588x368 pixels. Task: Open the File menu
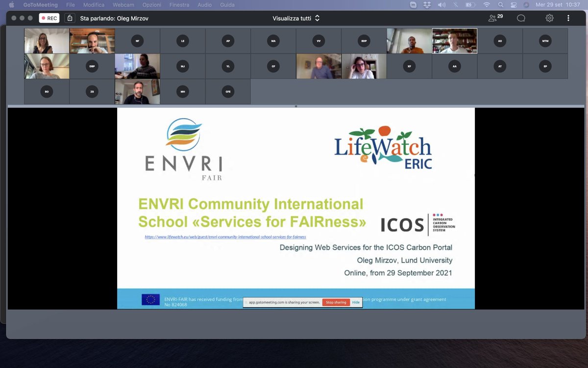71,5
